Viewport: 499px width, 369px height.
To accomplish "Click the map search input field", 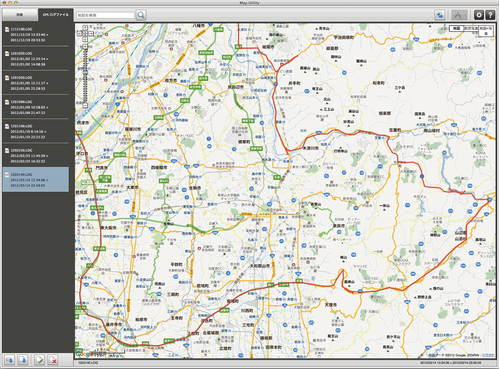I will [105, 15].
